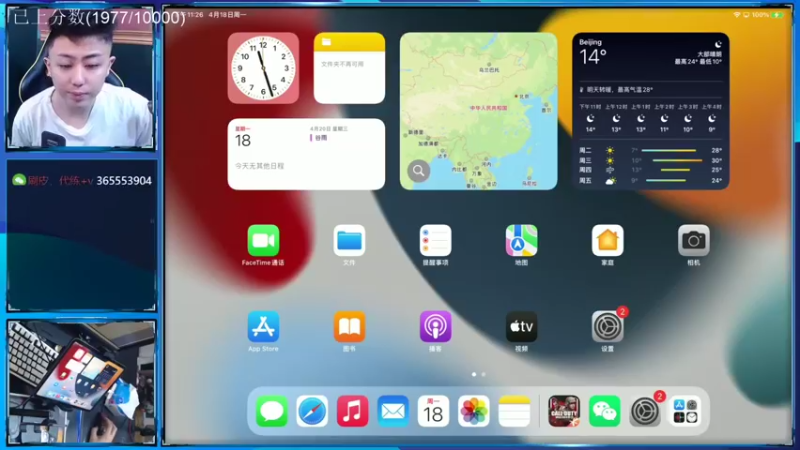Tap the search button on the map widget

click(x=418, y=171)
